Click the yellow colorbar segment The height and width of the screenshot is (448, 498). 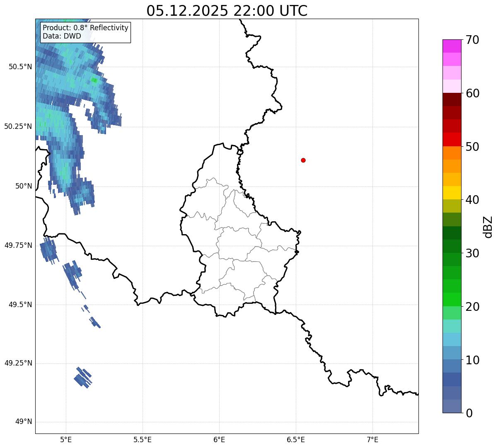coord(452,193)
